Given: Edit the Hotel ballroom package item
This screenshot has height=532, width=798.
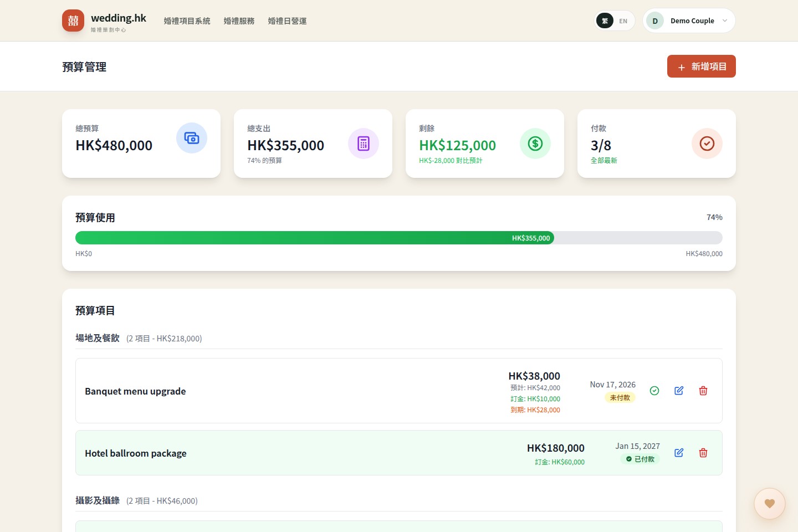Looking at the screenshot, I should tap(679, 453).
